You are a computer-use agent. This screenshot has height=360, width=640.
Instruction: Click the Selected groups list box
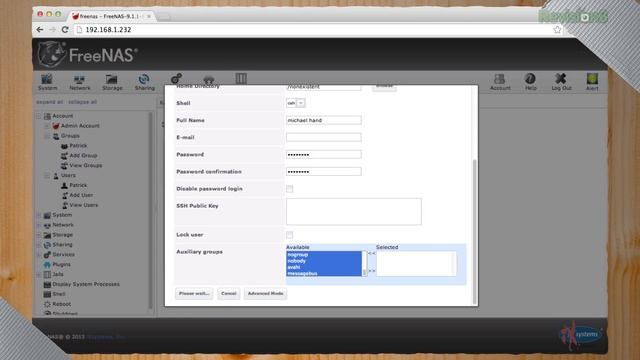(x=416, y=264)
